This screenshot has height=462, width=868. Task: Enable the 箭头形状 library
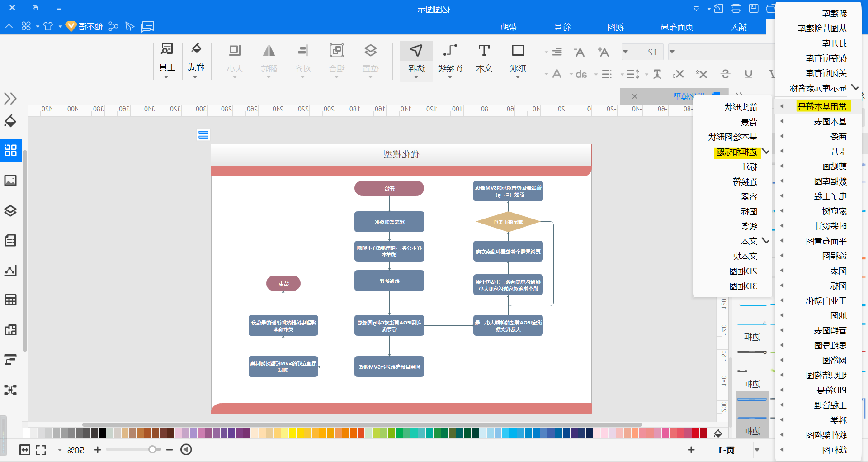[741, 107]
